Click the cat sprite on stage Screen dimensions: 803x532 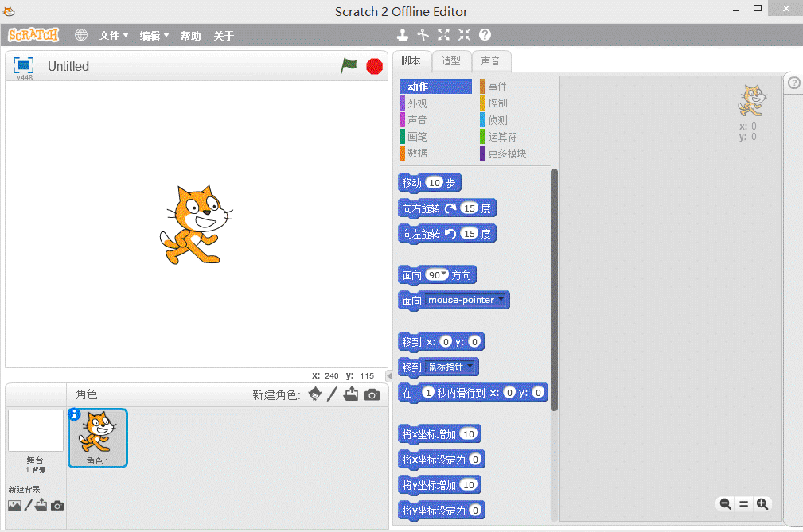197,225
